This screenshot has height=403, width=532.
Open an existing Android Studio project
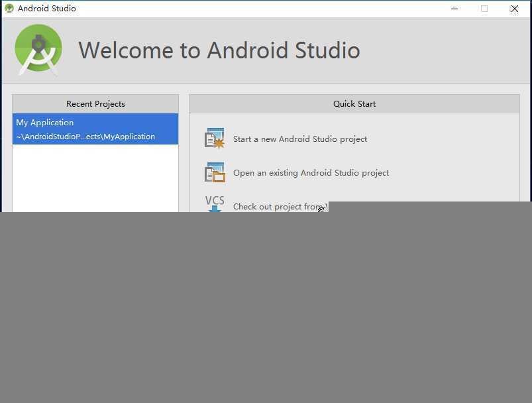311,173
